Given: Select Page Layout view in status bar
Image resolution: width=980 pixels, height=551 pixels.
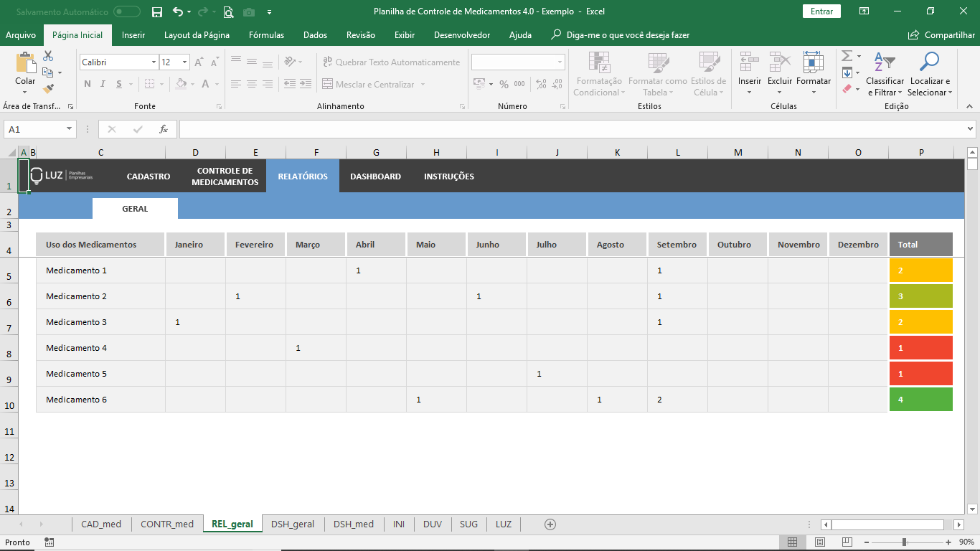Looking at the screenshot, I should (x=820, y=542).
